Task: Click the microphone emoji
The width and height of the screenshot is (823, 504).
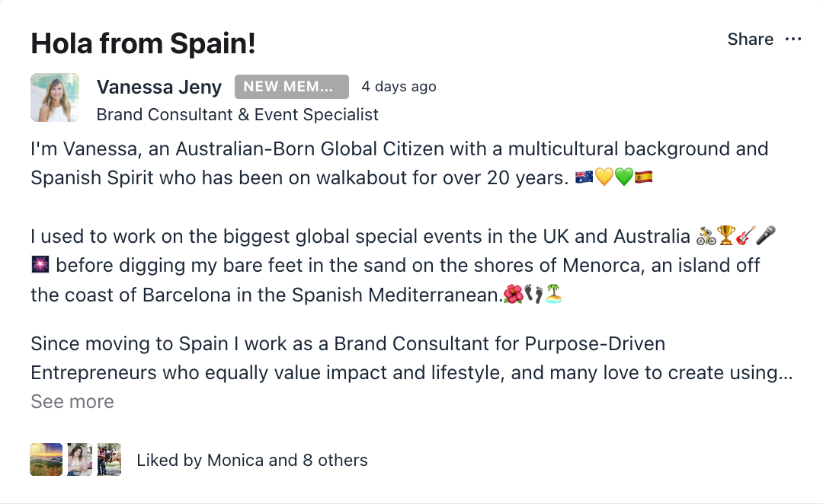Action: point(765,236)
